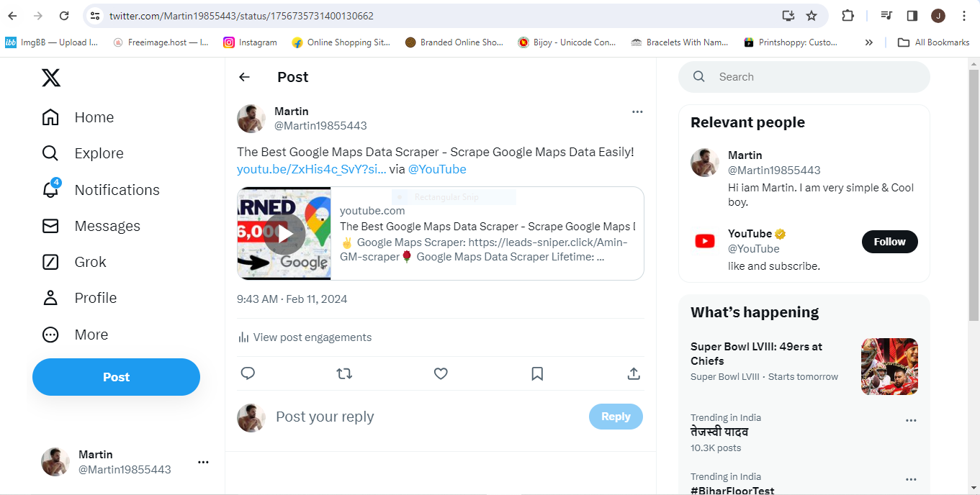Screen dimensions: 980x495
Task: Open the share post icon
Action: click(x=634, y=373)
